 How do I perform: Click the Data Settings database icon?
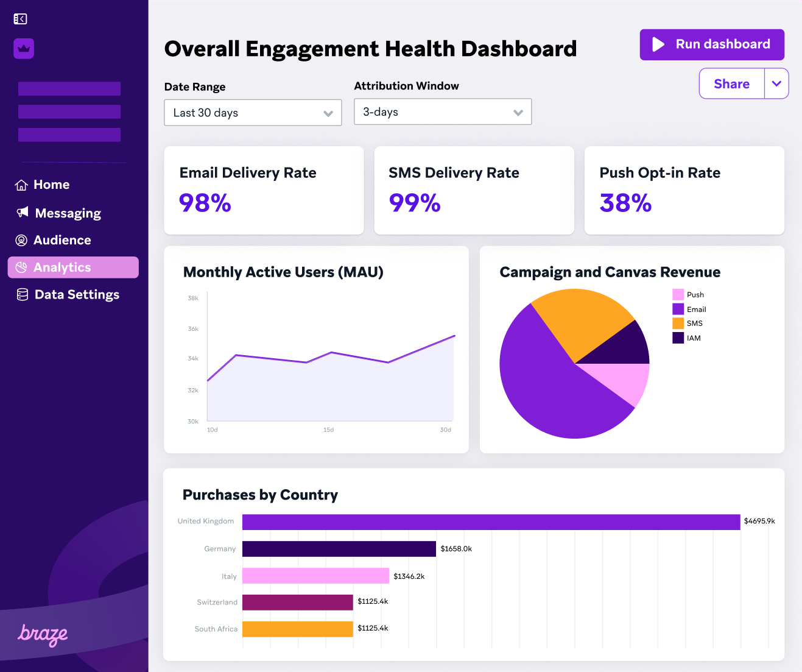[23, 295]
